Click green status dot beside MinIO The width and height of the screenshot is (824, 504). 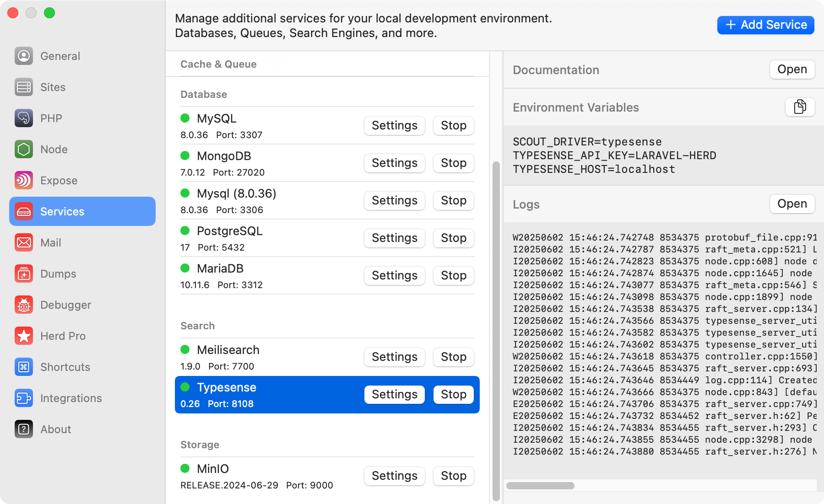(x=185, y=468)
